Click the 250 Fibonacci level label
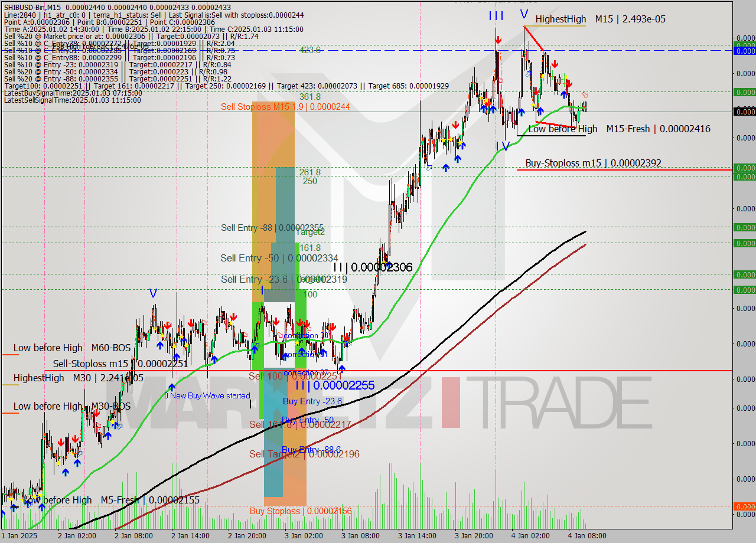Viewport: 756px width, 543px height. tap(310, 181)
